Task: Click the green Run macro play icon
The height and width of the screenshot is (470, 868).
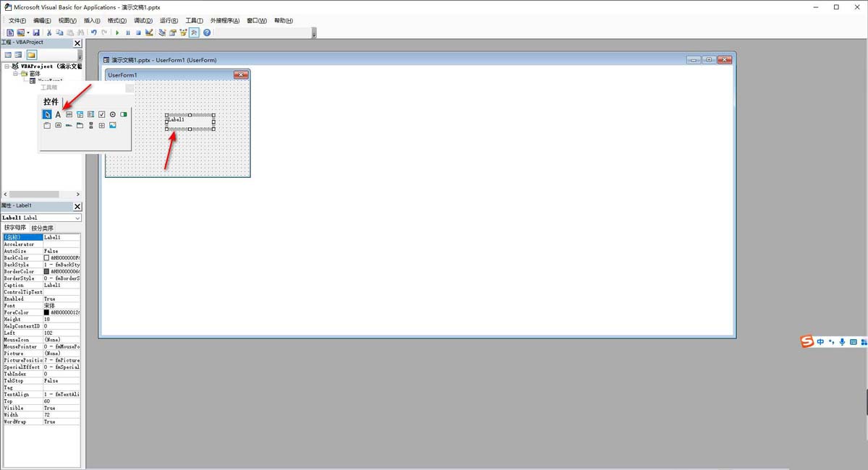Action: (x=117, y=33)
